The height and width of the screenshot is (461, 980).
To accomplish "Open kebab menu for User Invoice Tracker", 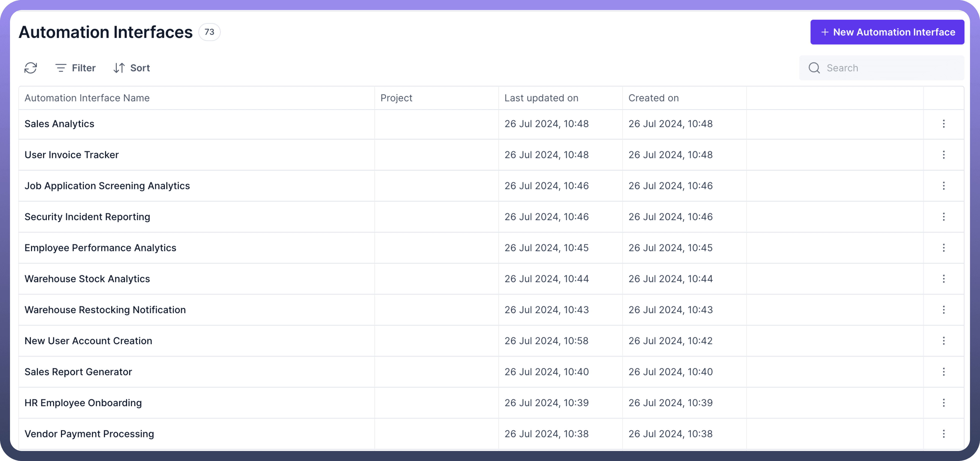I will (x=943, y=155).
